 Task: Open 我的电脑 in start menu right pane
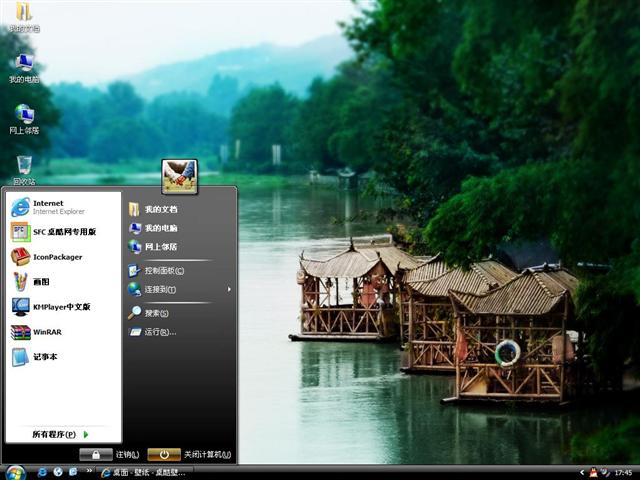point(180,228)
